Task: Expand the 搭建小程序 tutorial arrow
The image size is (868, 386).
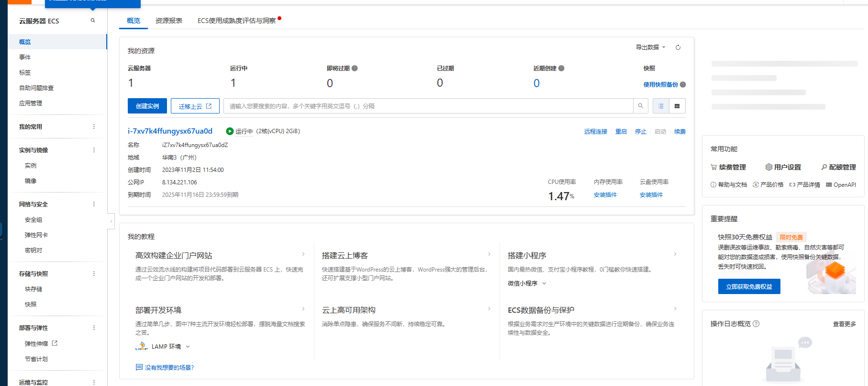Action: pos(675,254)
